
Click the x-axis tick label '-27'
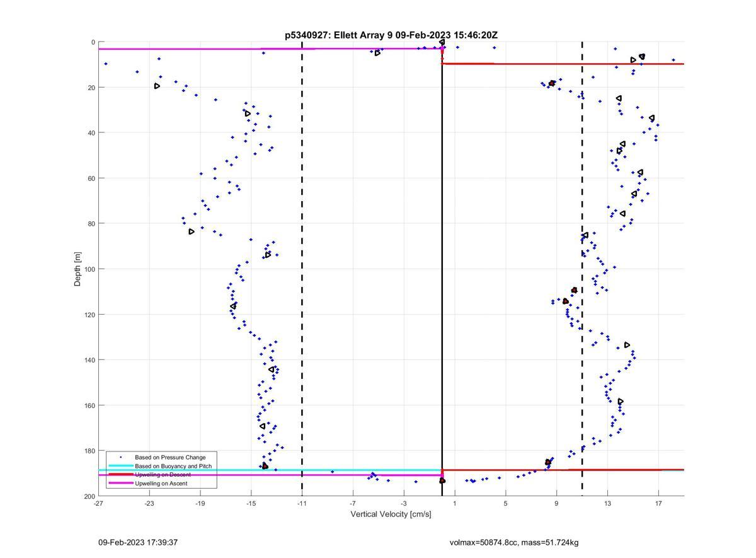(x=98, y=504)
